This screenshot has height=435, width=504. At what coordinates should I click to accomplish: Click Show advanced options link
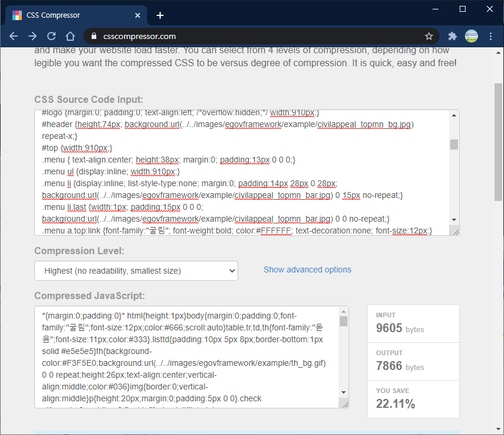pos(307,270)
